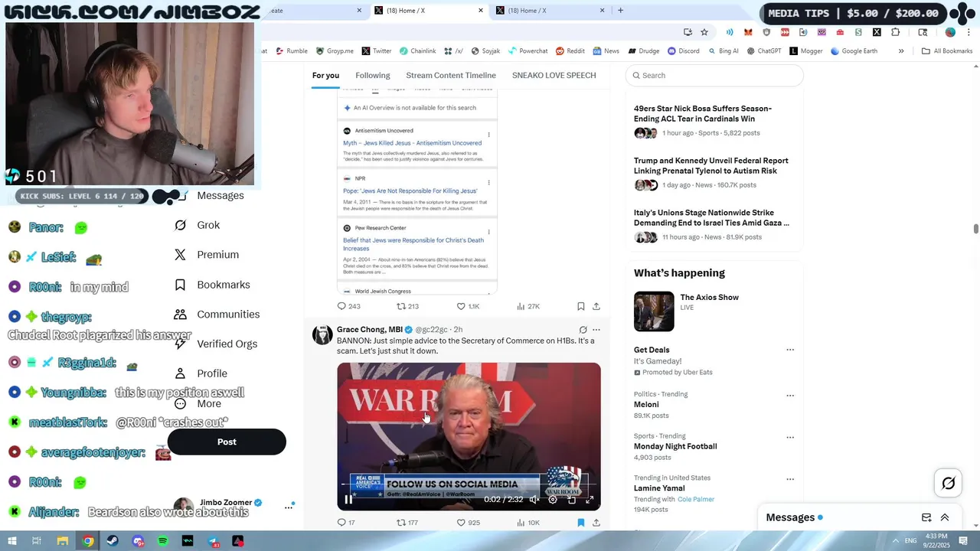Open Communities from the sidebar
The width and height of the screenshot is (980, 551).
click(217, 315)
